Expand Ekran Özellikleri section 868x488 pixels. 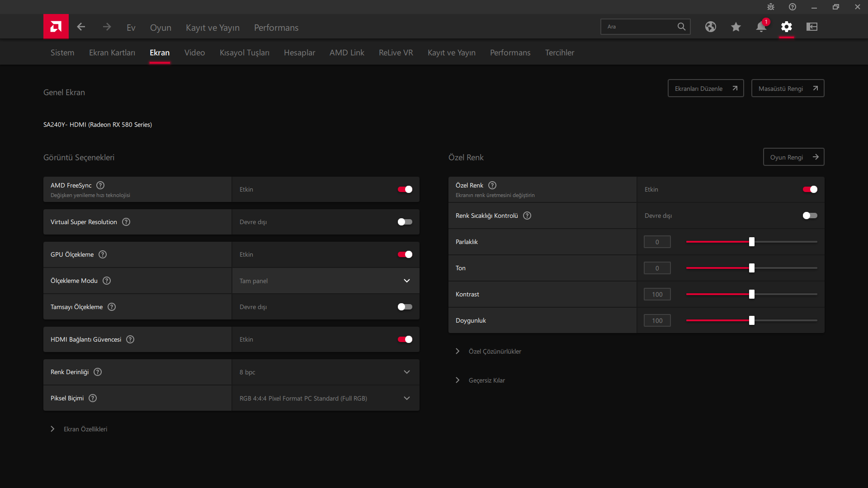[x=79, y=429]
